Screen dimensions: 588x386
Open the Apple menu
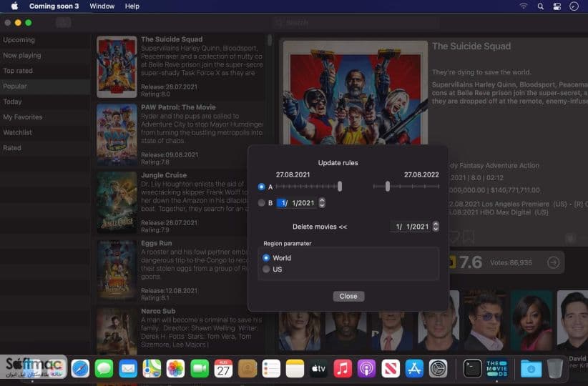coord(14,6)
